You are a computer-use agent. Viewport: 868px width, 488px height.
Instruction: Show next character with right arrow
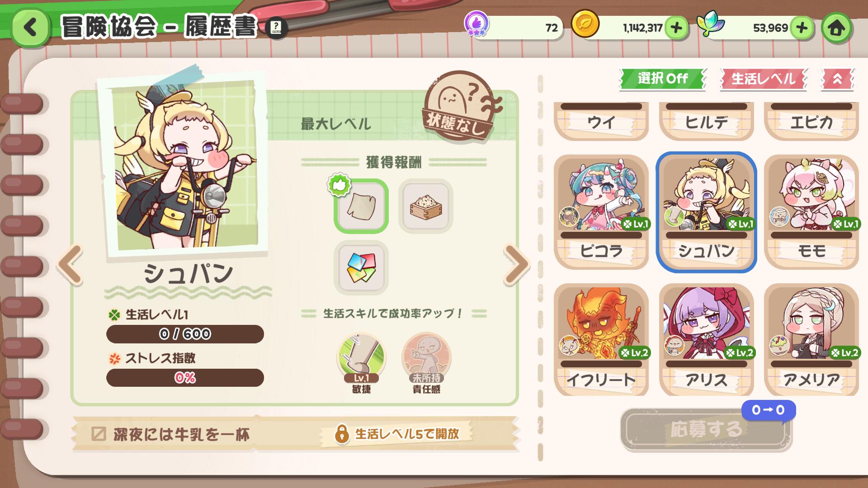[x=516, y=265]
